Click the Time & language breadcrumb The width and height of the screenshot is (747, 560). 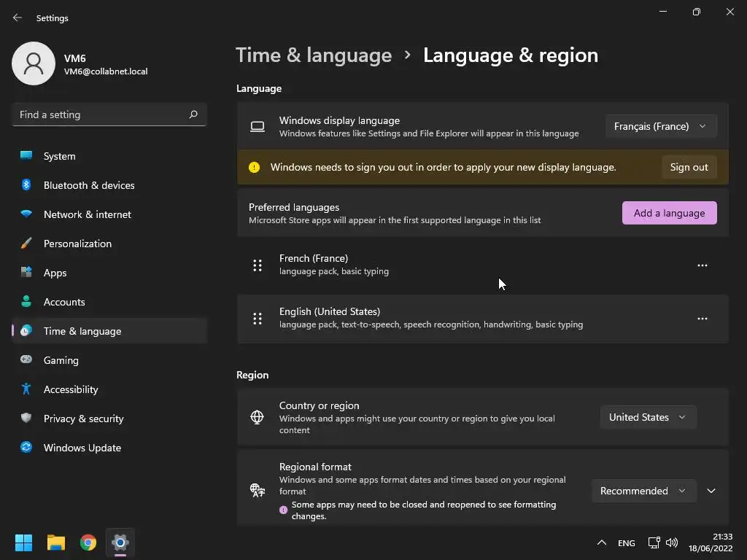point(314,55)
